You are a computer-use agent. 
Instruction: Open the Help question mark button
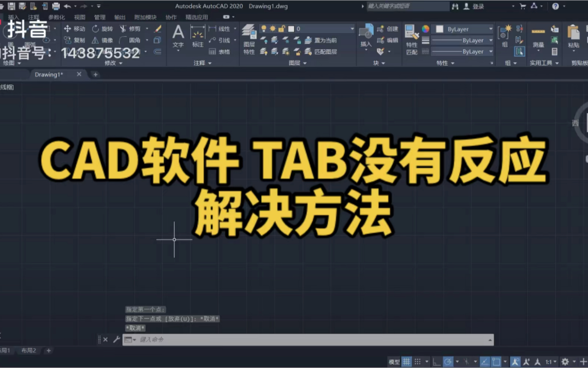click(x=555, y=6)
